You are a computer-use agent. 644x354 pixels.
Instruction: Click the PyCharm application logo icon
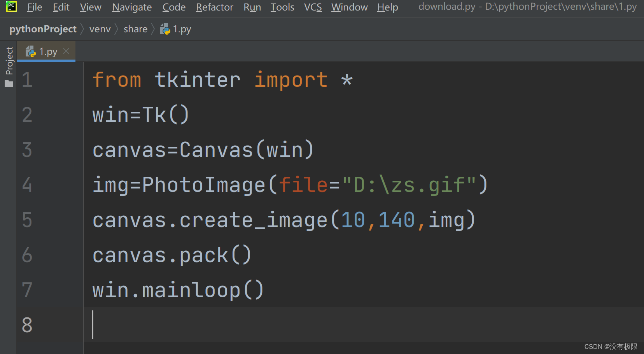pyautogui.click(x=12, y=7)
